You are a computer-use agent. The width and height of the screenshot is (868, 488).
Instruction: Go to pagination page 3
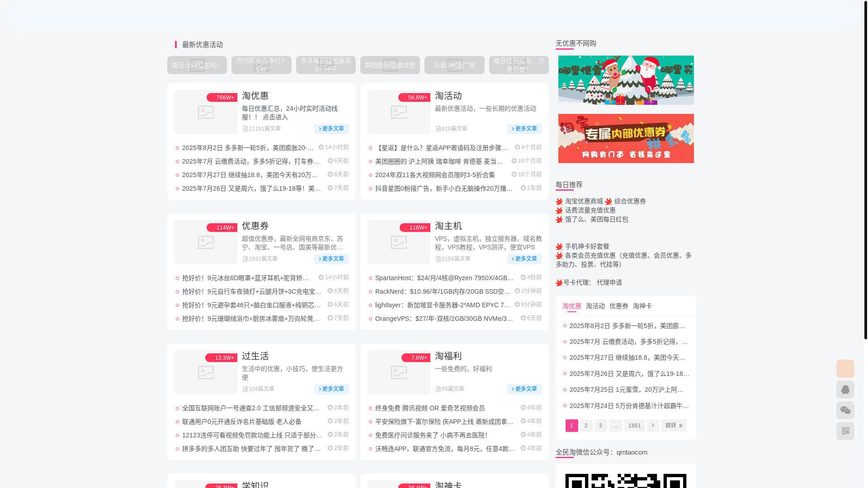pos(600,426)
